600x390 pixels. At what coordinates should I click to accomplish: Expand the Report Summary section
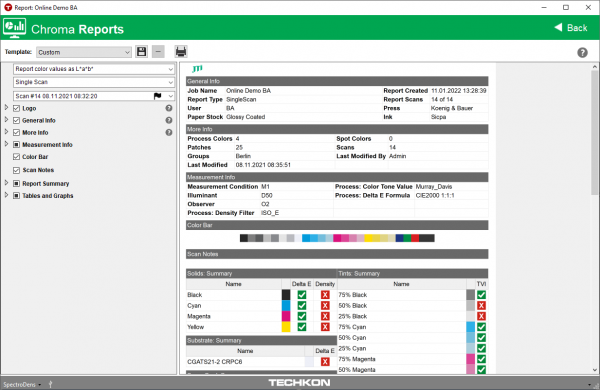(x=6, y=183)
